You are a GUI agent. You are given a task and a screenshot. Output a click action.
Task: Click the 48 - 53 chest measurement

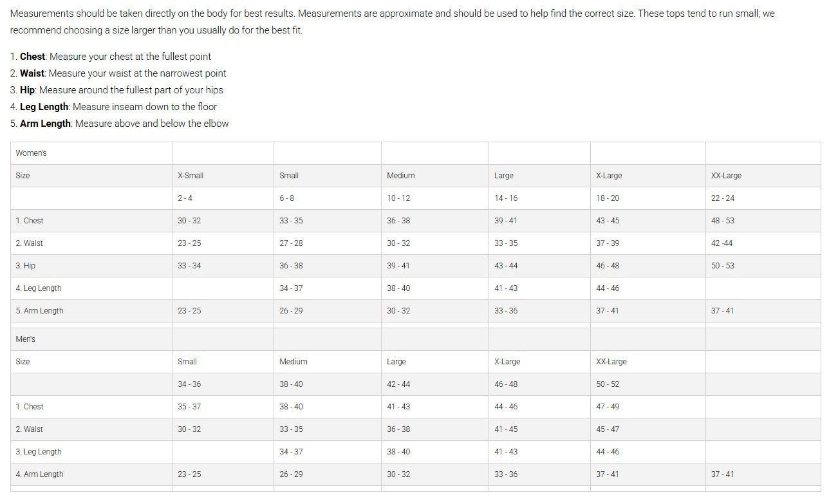723,221
